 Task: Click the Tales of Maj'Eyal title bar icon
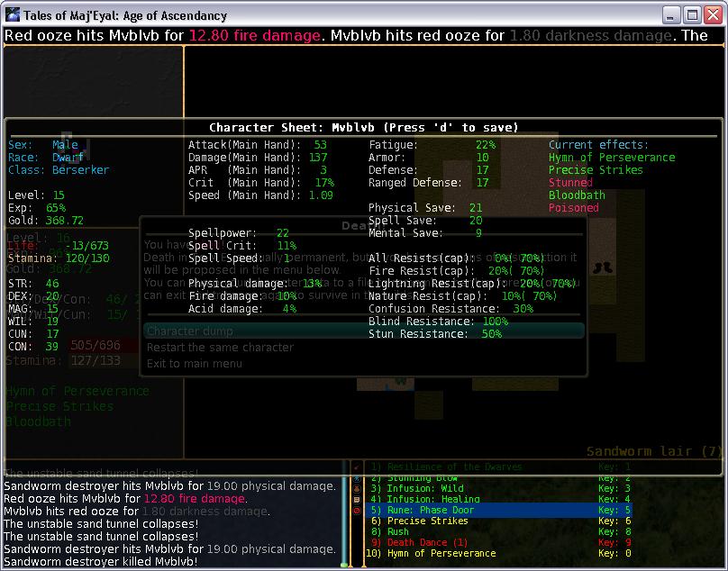[x=13, y=14]
